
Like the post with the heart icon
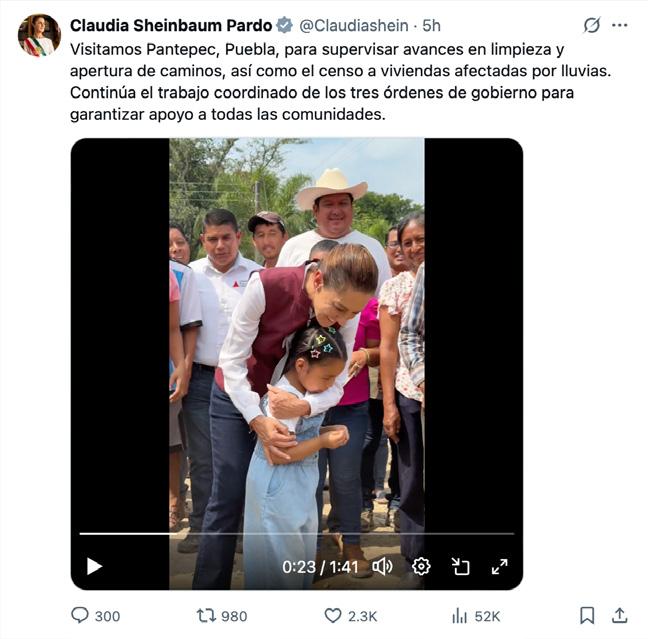coord(333,615)
